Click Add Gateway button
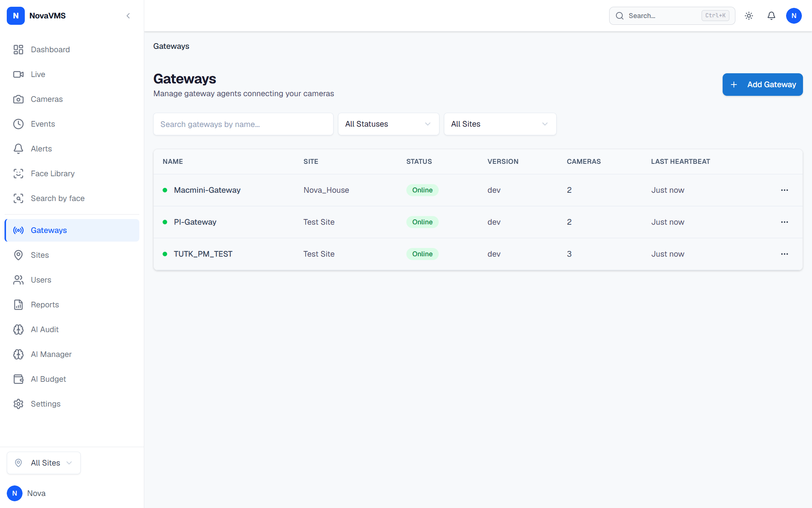This screenshot has height=508, width=812. pyautogui.click(x=762, y=85)
